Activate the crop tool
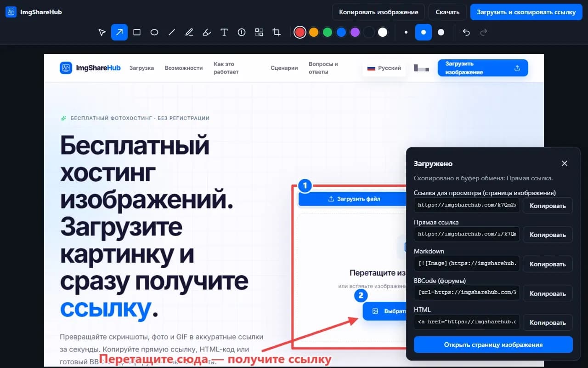The height and width of the screenshot is (368, 588). [x=277, y=32]
